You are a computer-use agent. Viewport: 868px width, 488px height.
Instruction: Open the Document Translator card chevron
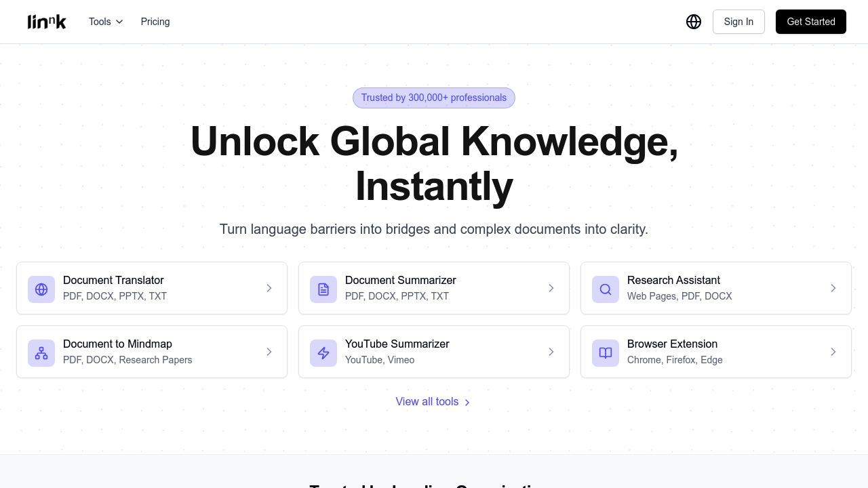[x=269, y=288]
